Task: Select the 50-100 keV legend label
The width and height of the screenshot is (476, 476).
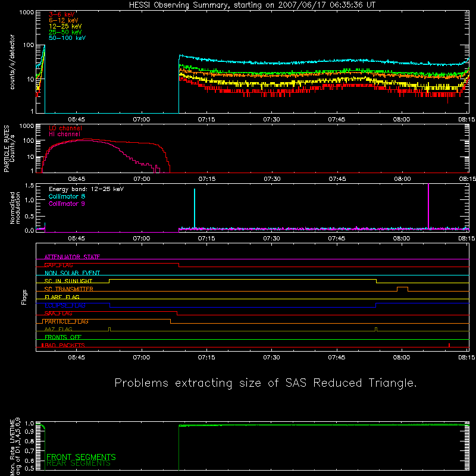Action: 67,38
